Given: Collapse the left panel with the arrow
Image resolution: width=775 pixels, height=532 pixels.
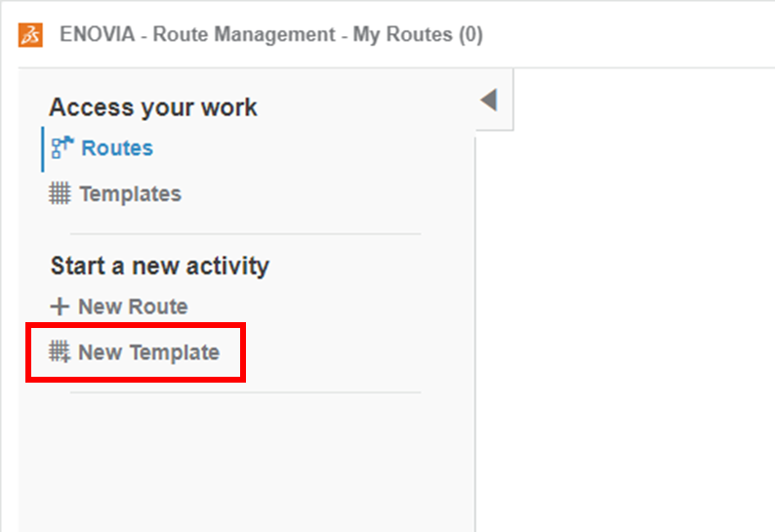Looking at the screenshot, I should (x=489, y=100).
